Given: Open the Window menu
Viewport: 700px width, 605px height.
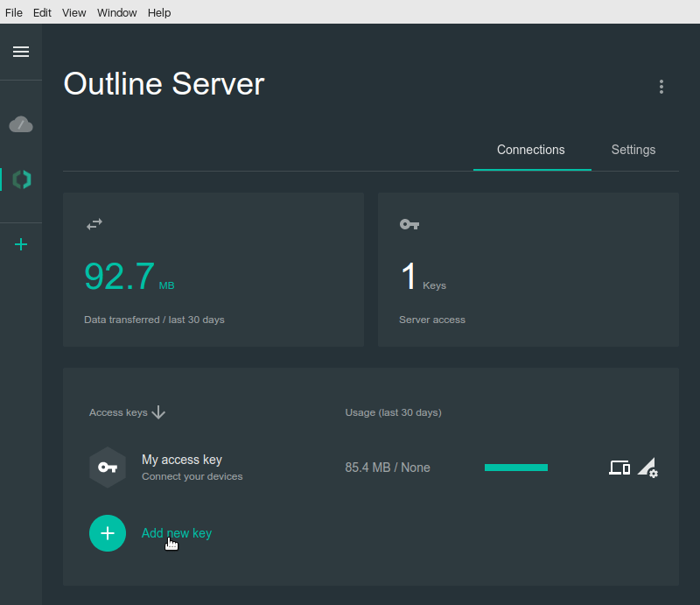Looking at the screenshot, I should [116, 12].
